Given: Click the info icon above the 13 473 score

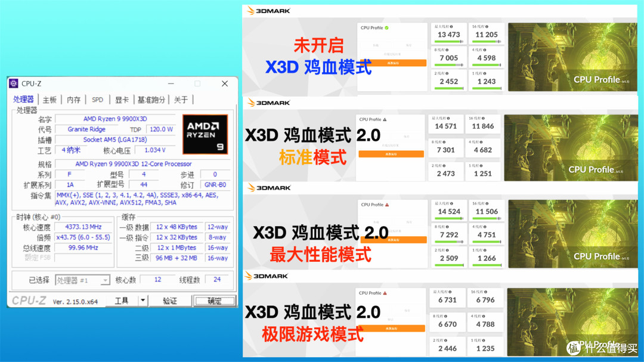Looking at the screenshot, I should click(x=451, y=27).
